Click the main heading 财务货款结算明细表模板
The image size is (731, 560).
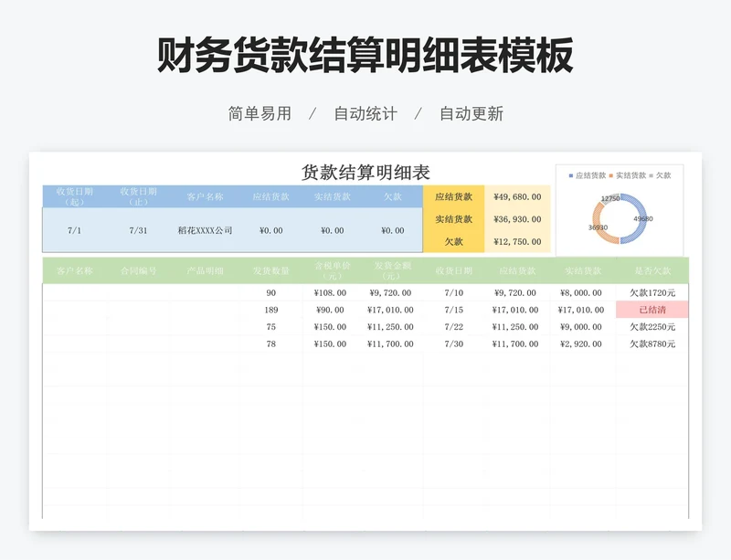[365, 56]
